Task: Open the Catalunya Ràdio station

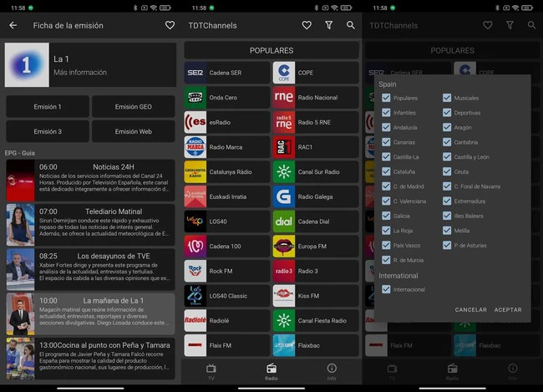Action: [227, 172]
